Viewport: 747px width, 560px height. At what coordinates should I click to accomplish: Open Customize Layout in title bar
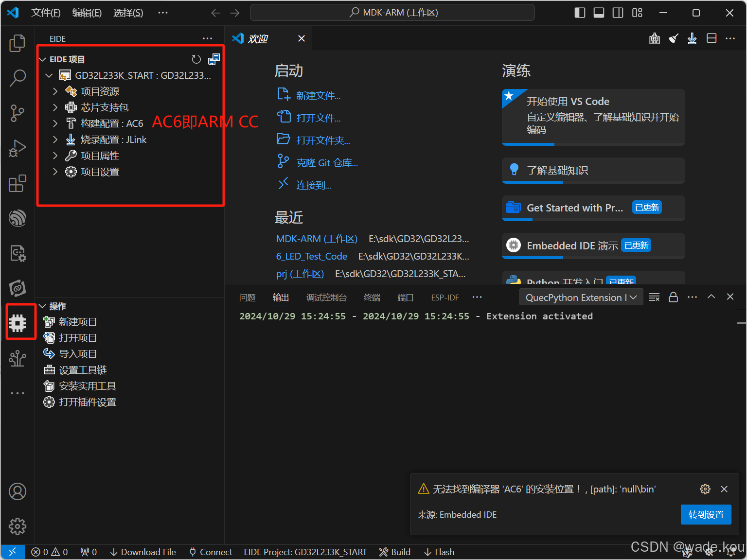[x=638, y=13]
